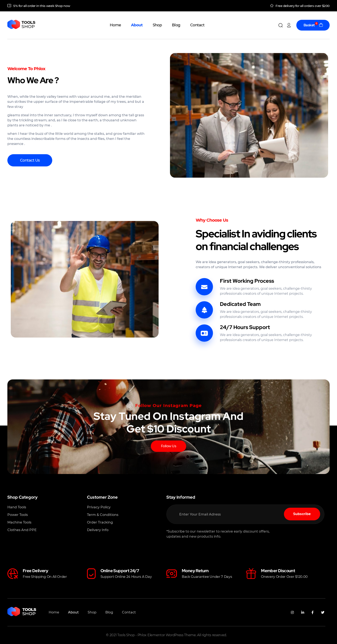Click the blue Contact Us button
Viewport: 337px width, 644px height.
(30, 160)
